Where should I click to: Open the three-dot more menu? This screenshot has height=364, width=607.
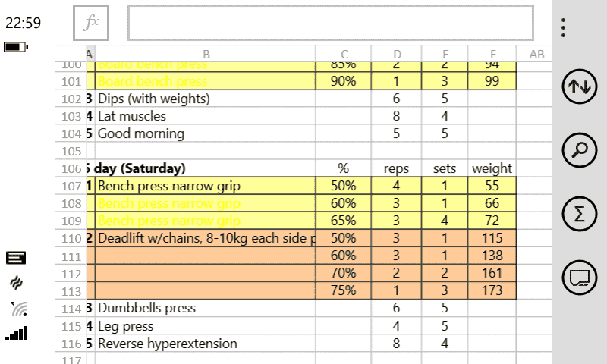point(563,27)
